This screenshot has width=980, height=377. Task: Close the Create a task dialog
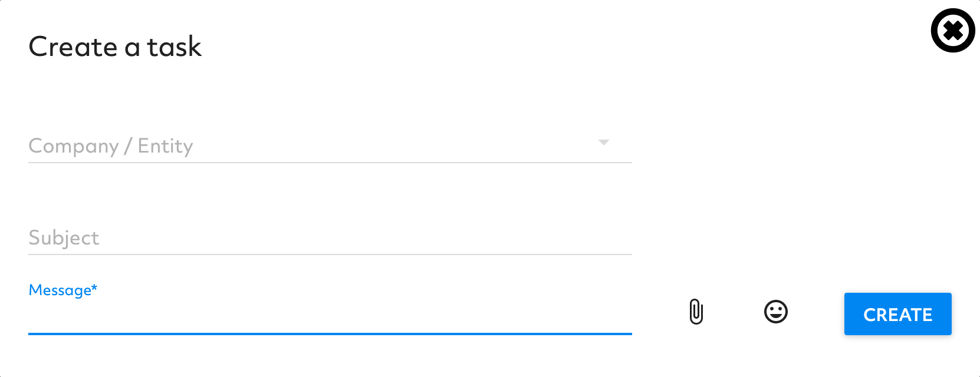953,30
